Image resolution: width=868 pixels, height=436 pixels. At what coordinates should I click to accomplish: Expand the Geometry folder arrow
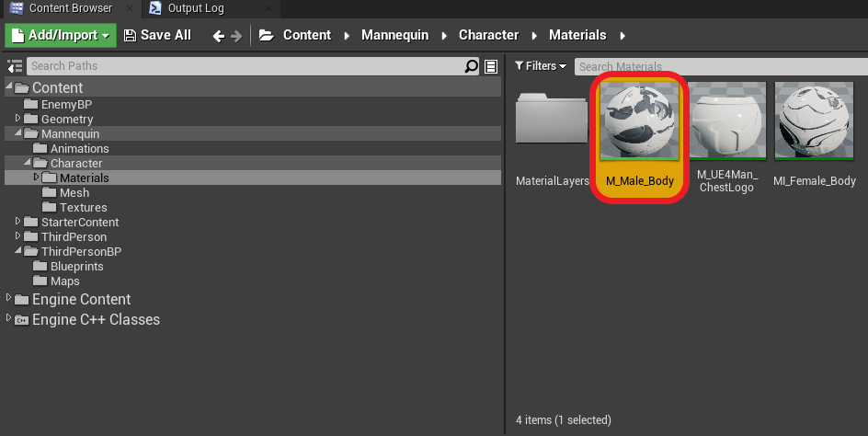[17, 118]
